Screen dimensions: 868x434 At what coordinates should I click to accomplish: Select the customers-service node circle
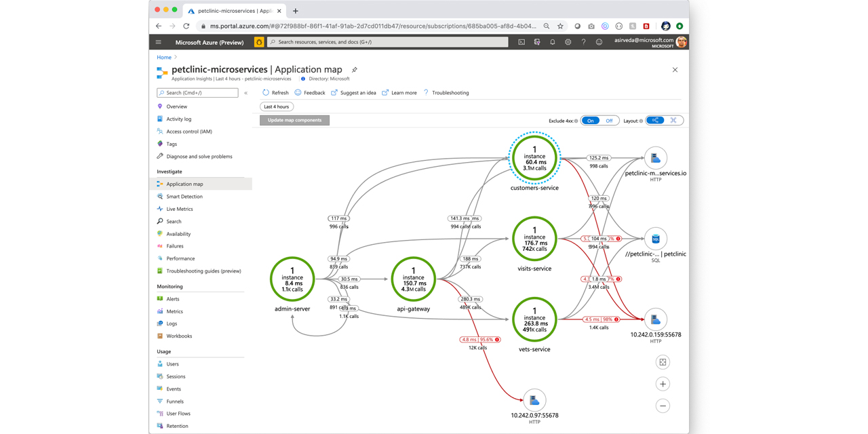click(x=534, y=158)
